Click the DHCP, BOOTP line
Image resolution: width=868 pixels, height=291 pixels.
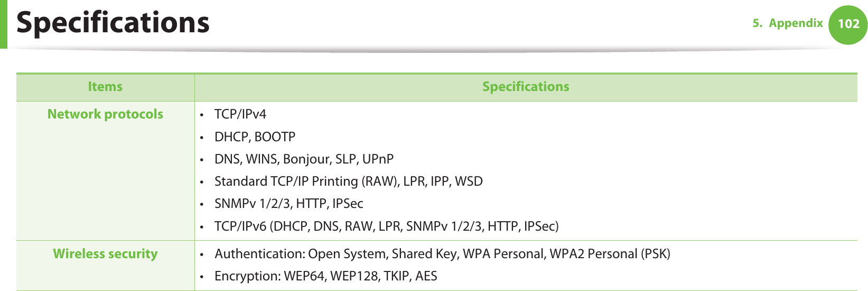(255, 137)
